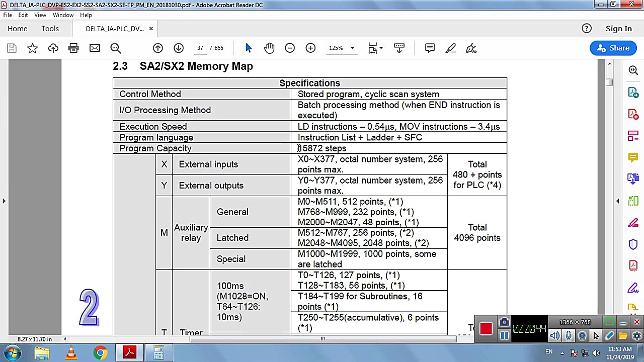Upload the file using the cloud icon
This screenshot has width=644, height=362.
53,48
